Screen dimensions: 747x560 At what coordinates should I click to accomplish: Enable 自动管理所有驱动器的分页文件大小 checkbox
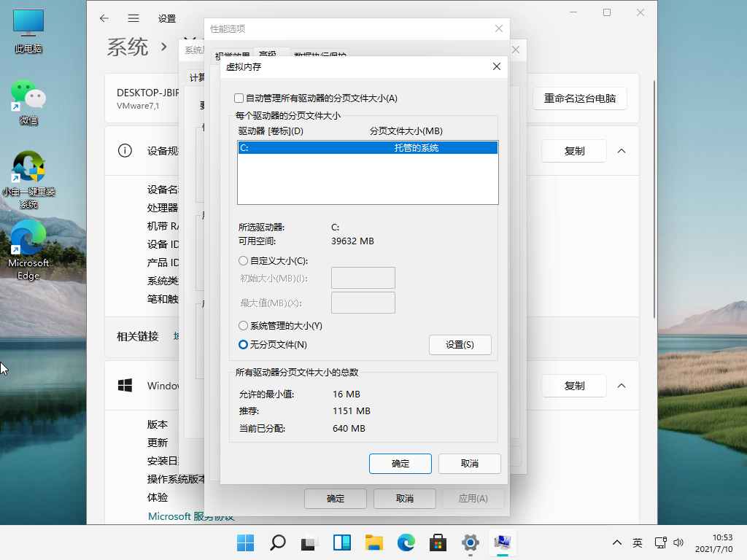pyautogui.click(x=239, y=98)
